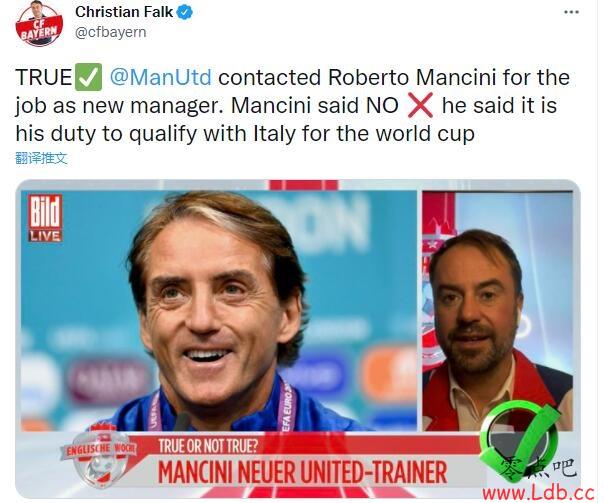Click the blue verified badge icon
The height and width of the screenshot is (503, 604).
(185, 12)
